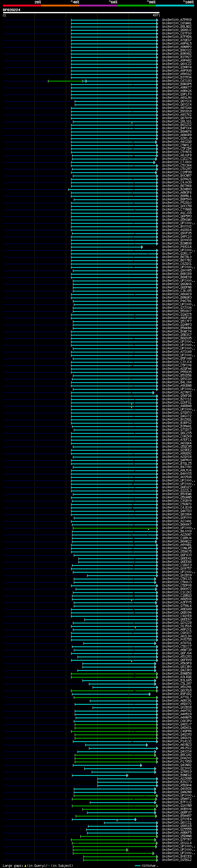
Task: Click the red ~20% identity legend segment
Action: [x=22, y=6]
